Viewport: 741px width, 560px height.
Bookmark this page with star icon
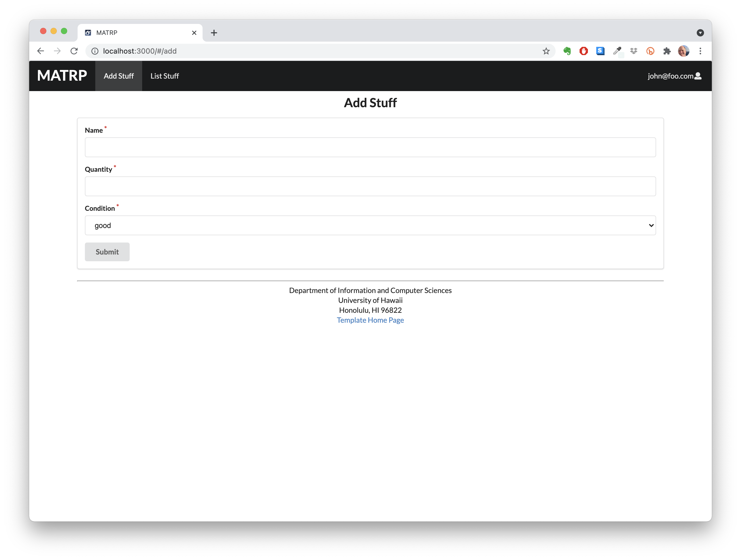click(x=546, y=51)
